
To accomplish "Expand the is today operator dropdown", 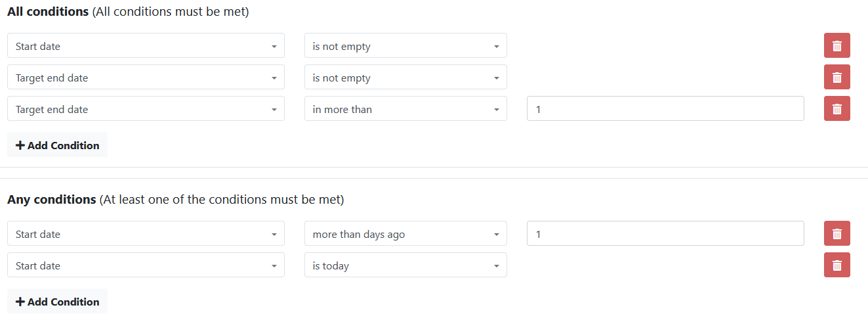I will [x=405, y=265].
